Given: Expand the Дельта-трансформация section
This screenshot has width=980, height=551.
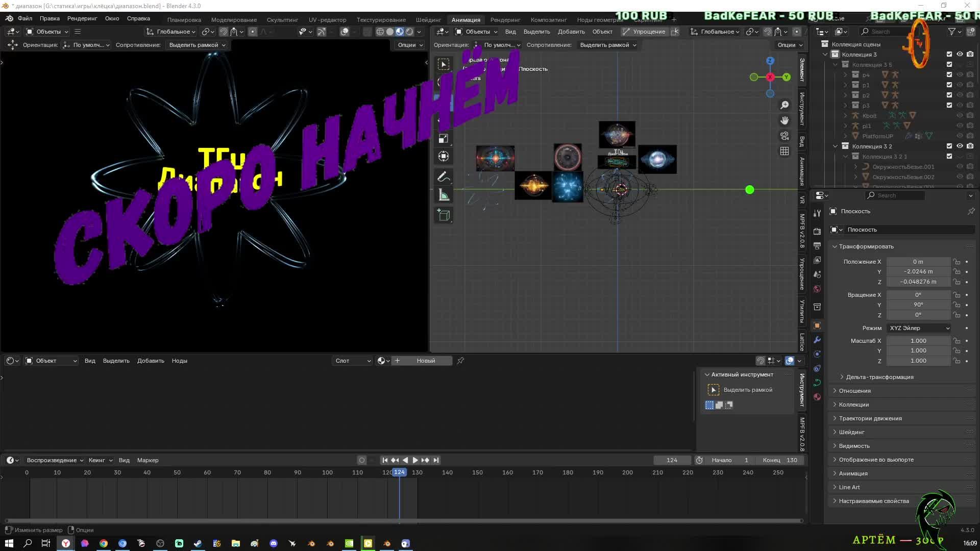Looking at the screenshot, I should point(879,377).
